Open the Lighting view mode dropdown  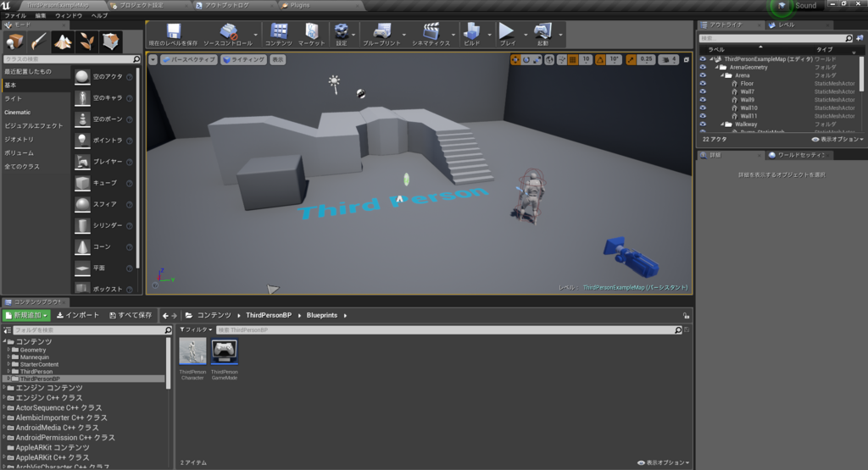pyautogui.click(x=243, y=60)
